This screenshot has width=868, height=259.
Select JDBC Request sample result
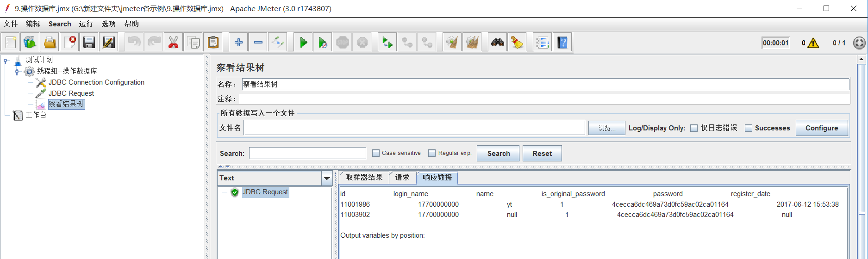point(265,192)
